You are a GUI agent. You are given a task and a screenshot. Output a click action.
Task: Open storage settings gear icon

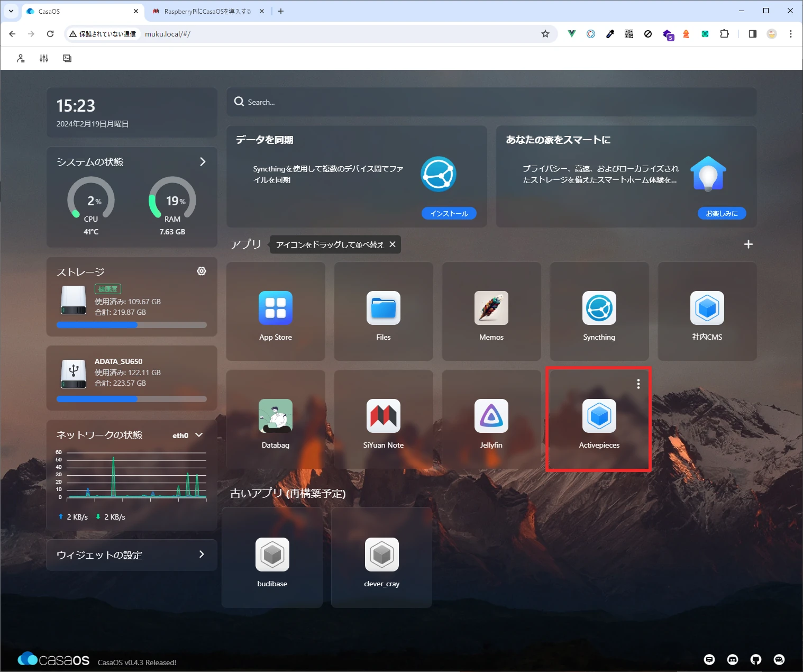click(x=202, y=271)
